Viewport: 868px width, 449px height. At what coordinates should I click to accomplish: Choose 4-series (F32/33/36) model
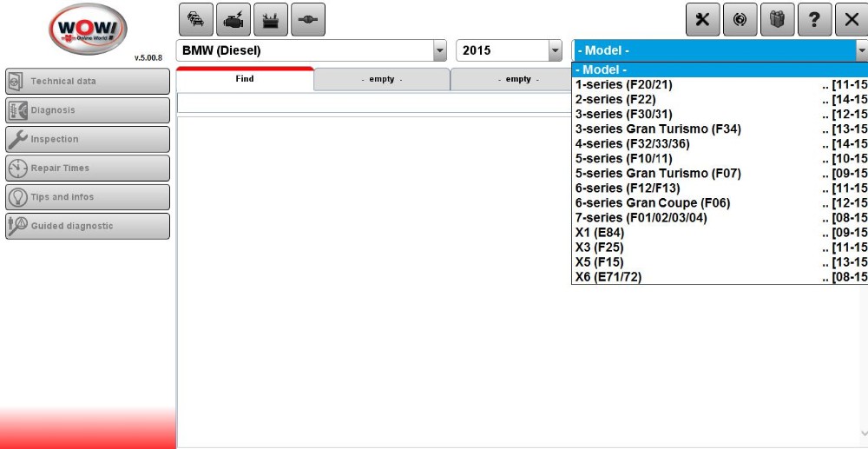720,144
